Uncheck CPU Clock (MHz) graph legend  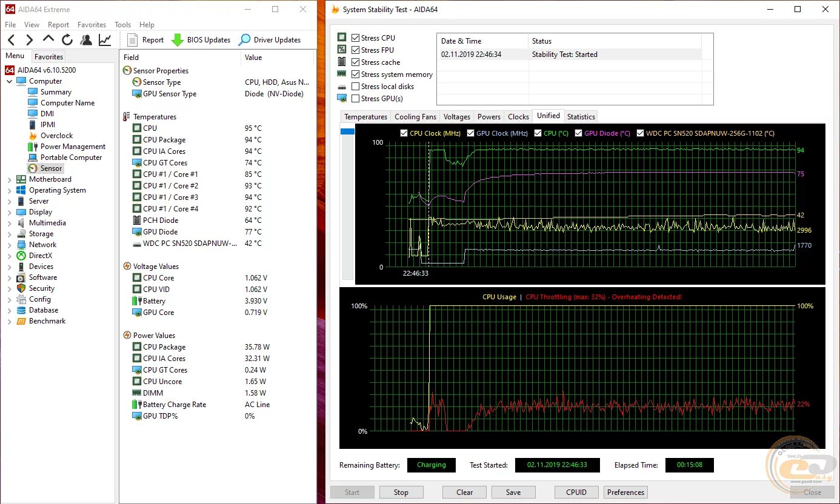coord(404,133)
